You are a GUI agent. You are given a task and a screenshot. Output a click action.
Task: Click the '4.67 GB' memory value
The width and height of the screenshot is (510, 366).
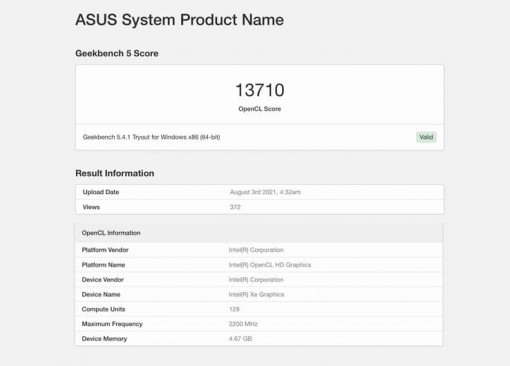tap(240, 339)
